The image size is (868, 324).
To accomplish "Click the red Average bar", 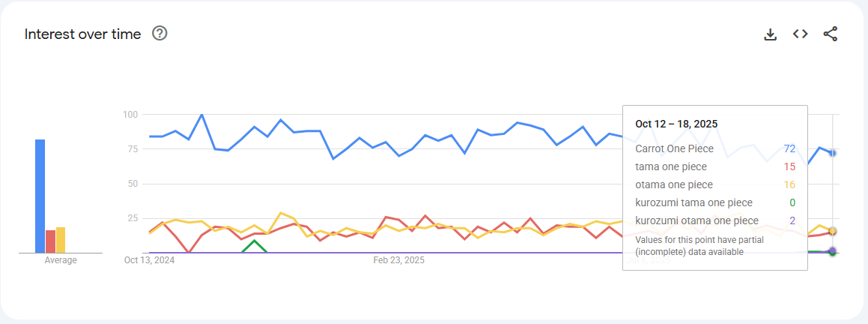I will (x=50, y=241).
